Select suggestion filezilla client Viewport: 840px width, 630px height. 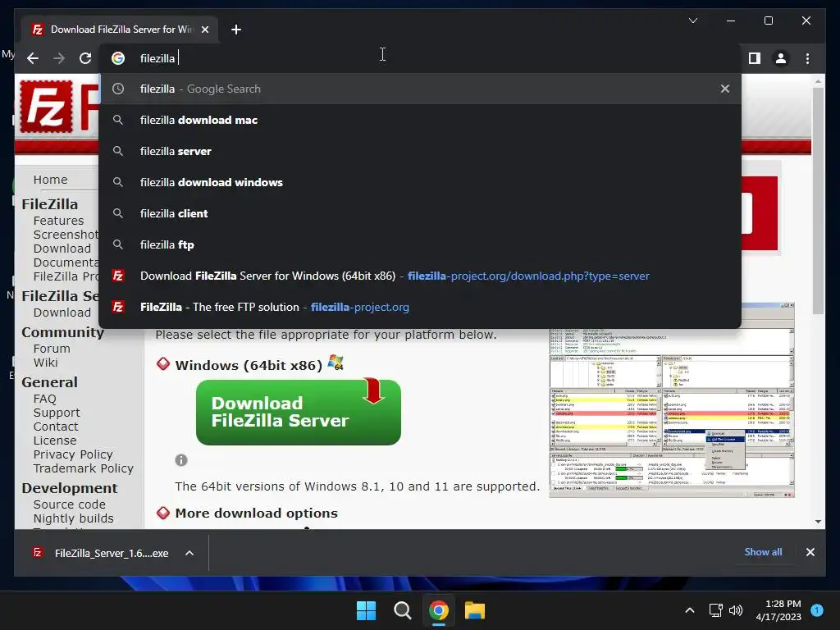419,213
